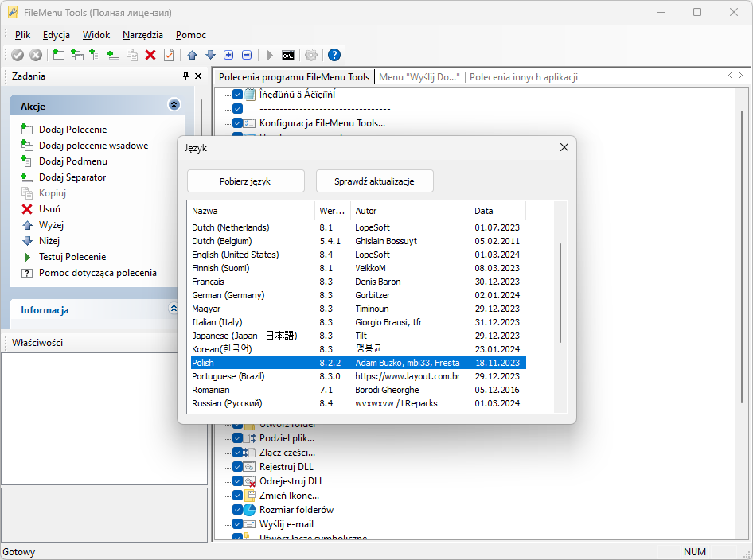Click Sprawdź aktualizacje button
Viewport: 753px width, 560px height.
(375, 181)
